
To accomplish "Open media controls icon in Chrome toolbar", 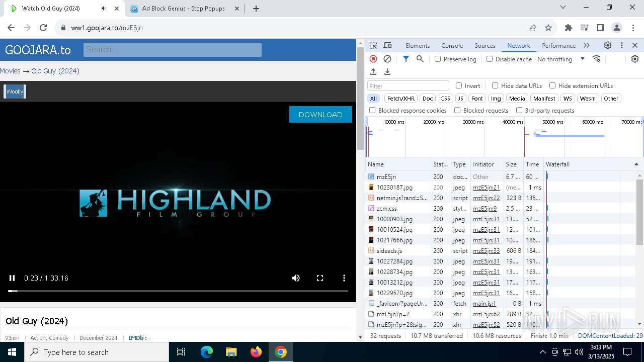I will [x=585, y=28].
